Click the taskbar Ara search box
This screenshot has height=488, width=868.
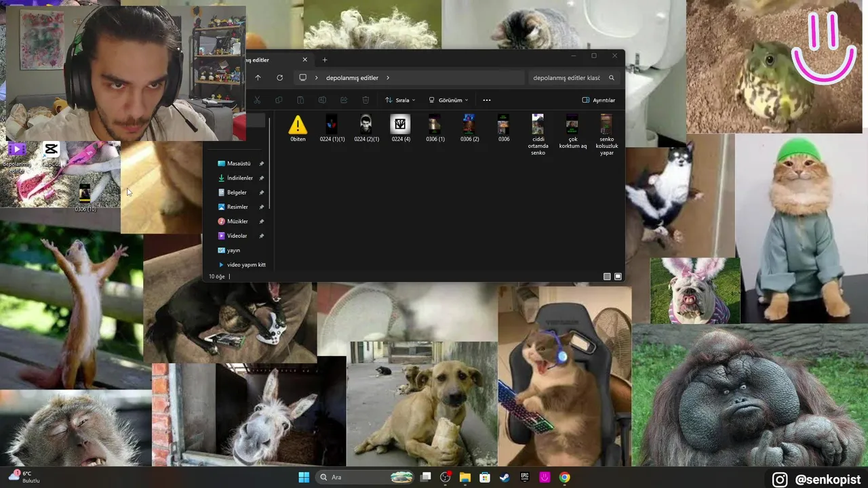click(366, 477)
